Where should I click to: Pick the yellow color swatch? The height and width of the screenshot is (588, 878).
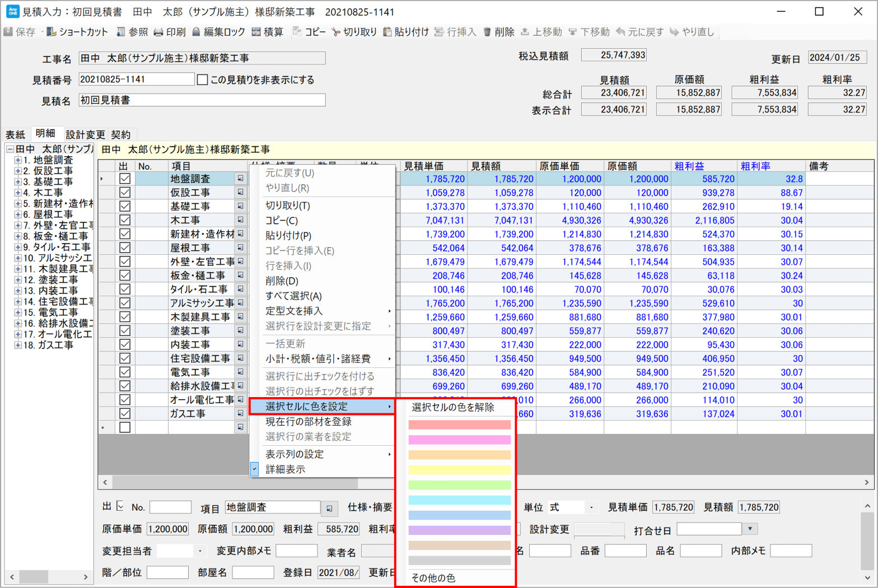tap(459, 470)
